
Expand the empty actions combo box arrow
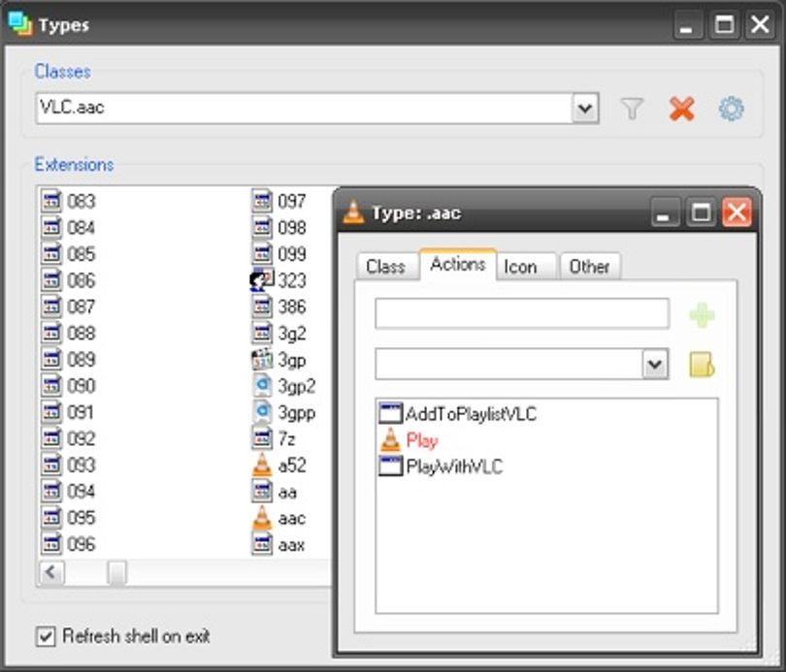pos(655,364)
